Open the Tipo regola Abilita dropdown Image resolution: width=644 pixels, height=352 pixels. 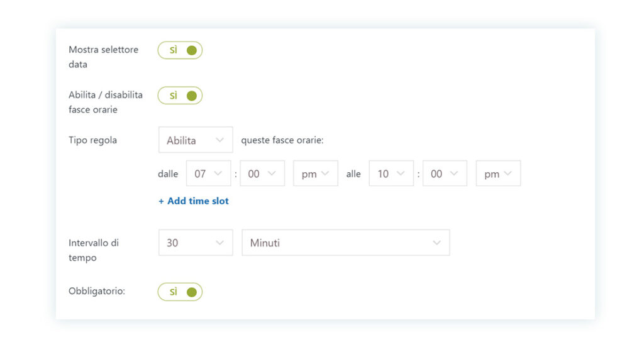pos(196,140)
